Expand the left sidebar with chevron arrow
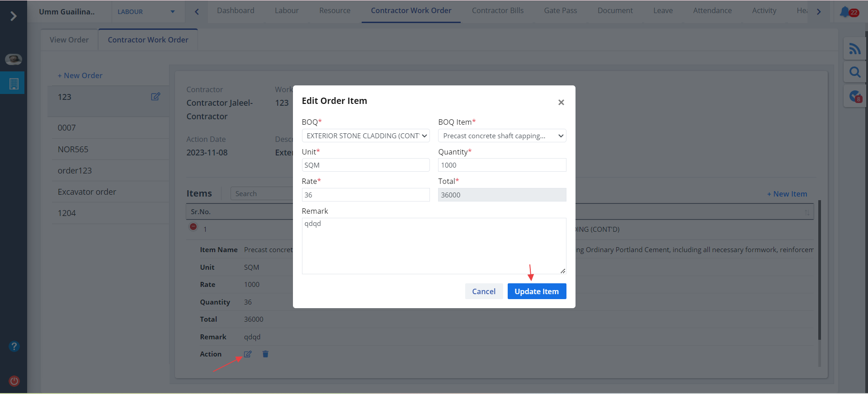The width and height of the screenshot is (868, 394). [x=14, y=16]
